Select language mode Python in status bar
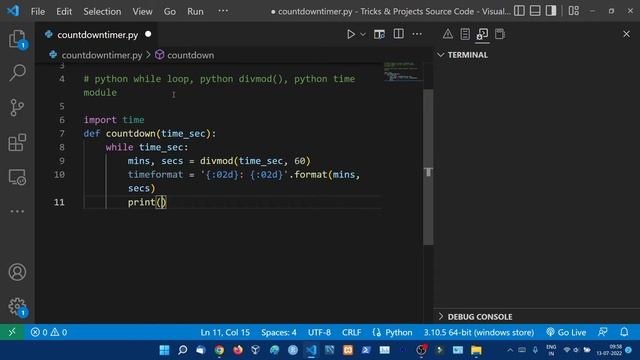The image size is (640, 360). pyautogui.click(x=398, y=332)
